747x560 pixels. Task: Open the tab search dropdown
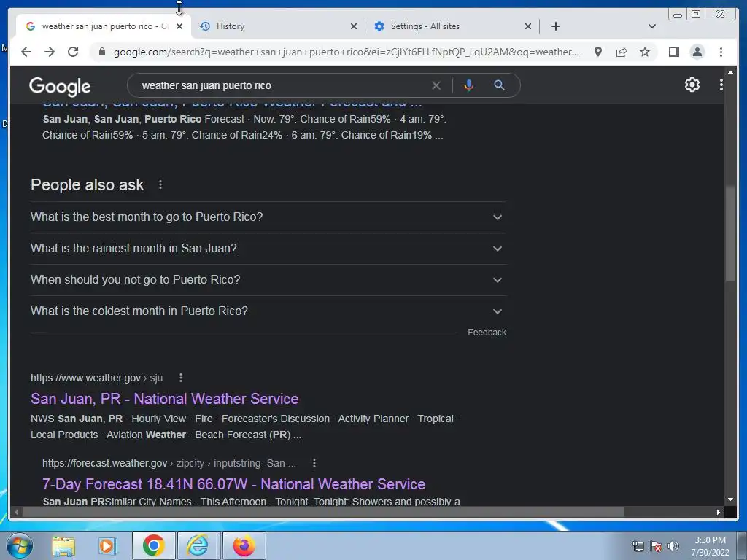[x=652, y=26]
